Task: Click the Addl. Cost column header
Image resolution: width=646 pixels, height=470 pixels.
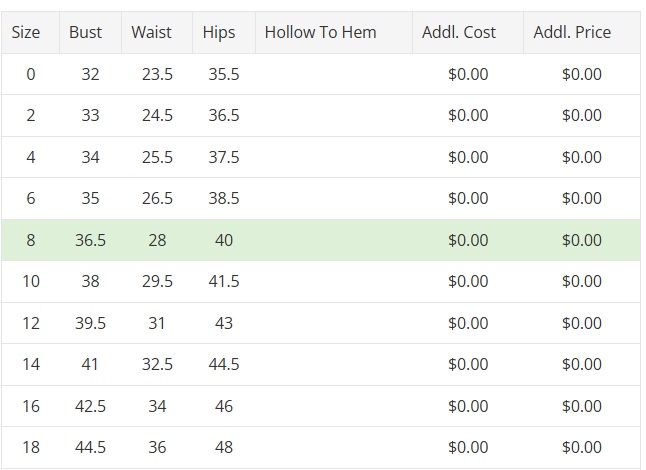Action: 459,32
